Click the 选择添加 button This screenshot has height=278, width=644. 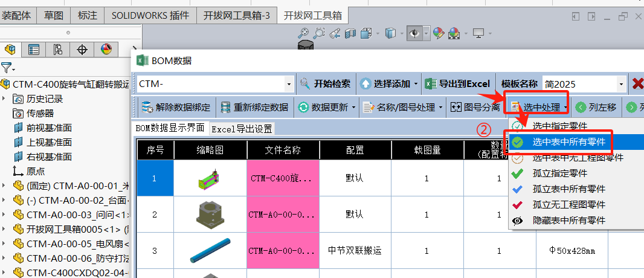[x=385, y=84]
